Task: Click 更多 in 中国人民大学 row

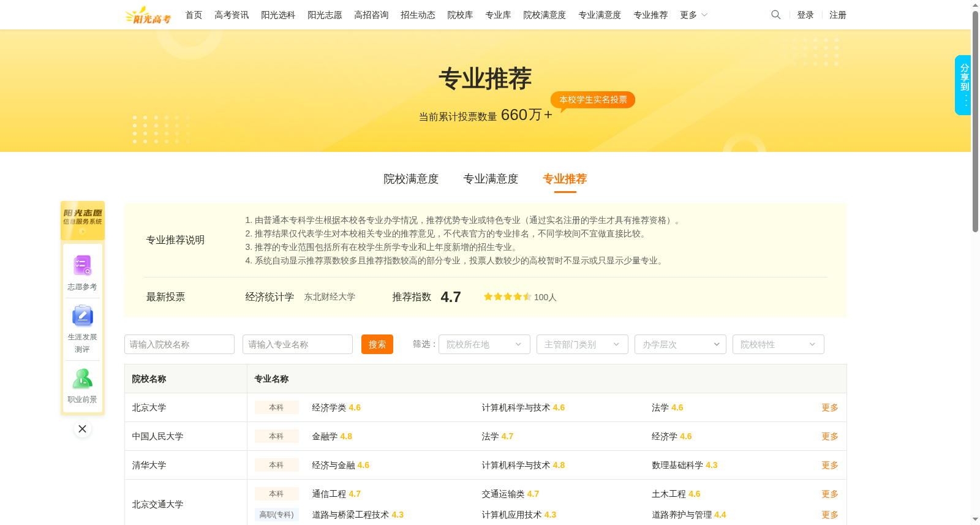Action: 830,436
